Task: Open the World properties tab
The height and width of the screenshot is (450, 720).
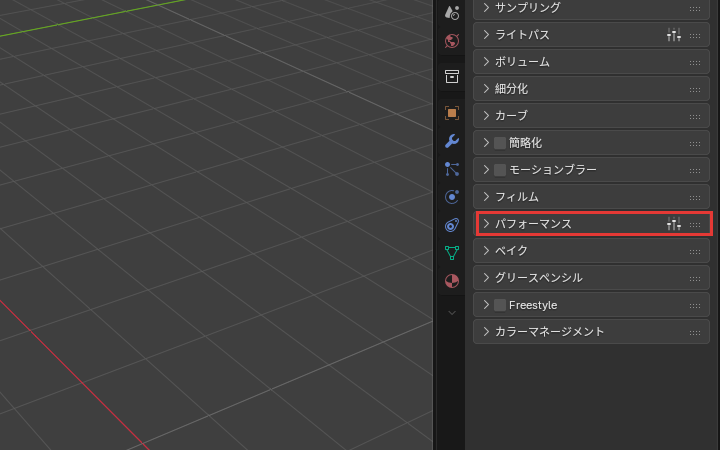Action: click(452, 41)
